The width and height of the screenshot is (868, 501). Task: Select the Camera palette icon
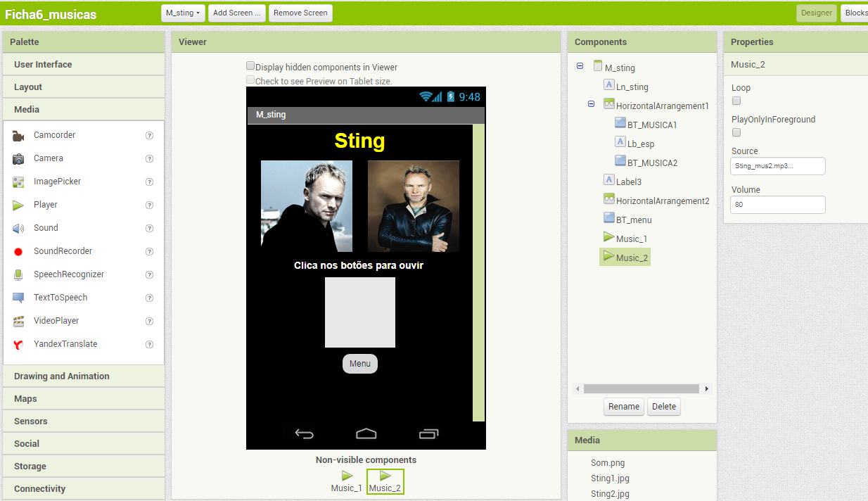tap(19, 158)
